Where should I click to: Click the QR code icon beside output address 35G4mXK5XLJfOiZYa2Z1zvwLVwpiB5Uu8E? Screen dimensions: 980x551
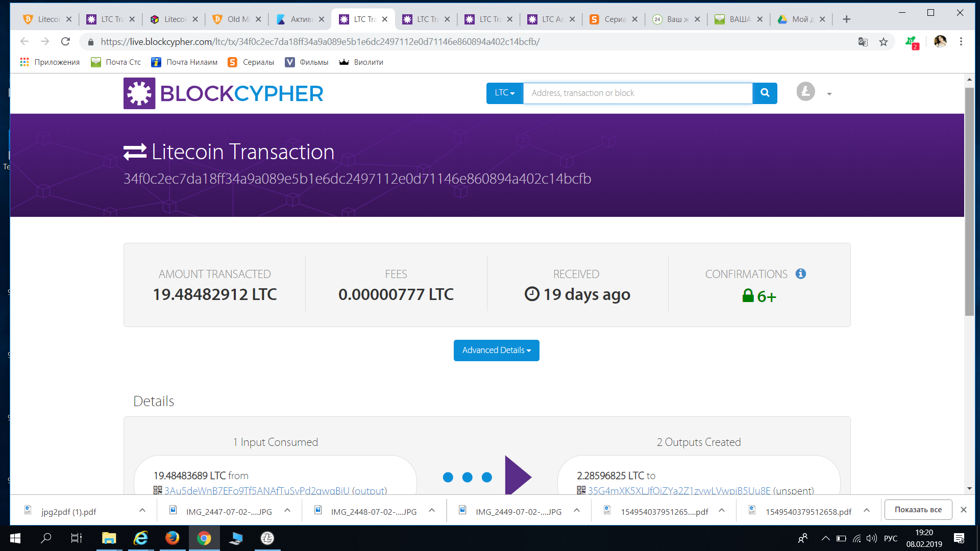[x=581, y=490]
